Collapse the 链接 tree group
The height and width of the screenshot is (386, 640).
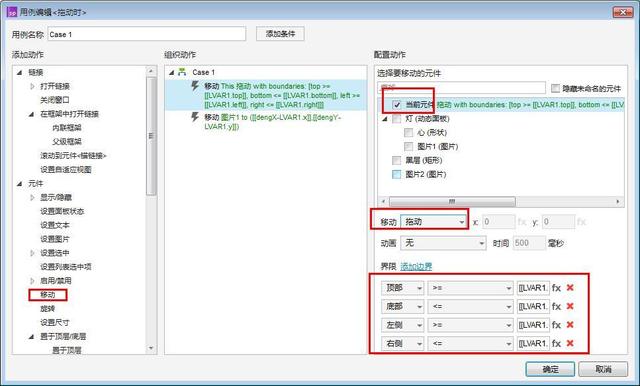coord(19,73)
